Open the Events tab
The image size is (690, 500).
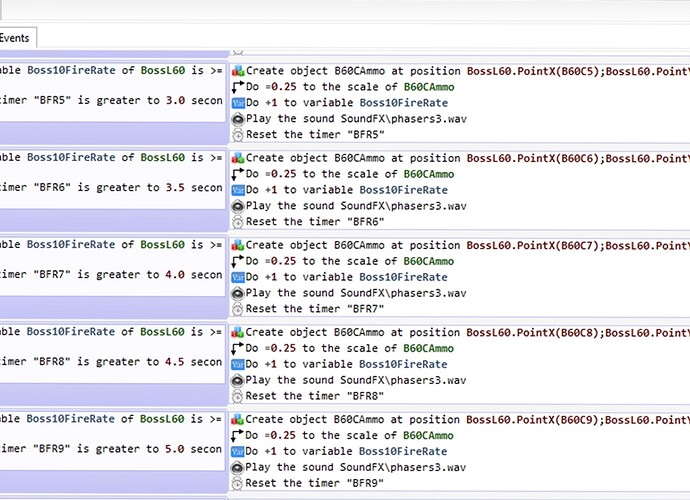coord(17,38)
